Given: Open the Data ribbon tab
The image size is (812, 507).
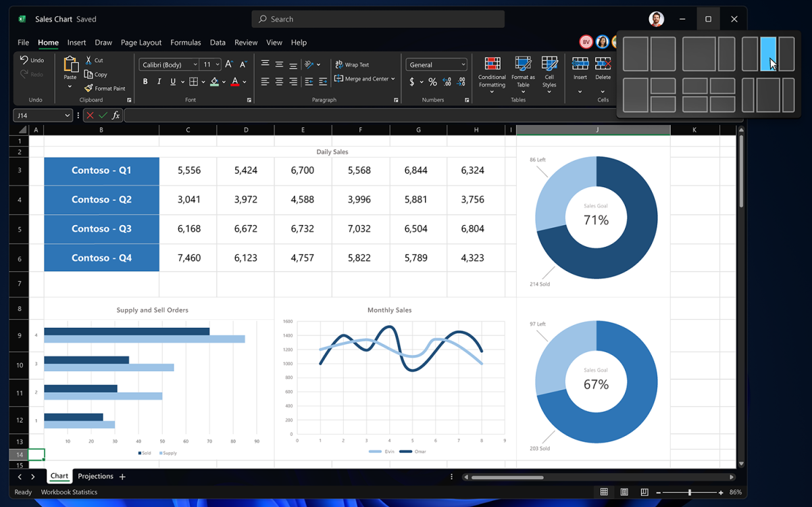Looking at the screenshot, I should coord(218,42).
